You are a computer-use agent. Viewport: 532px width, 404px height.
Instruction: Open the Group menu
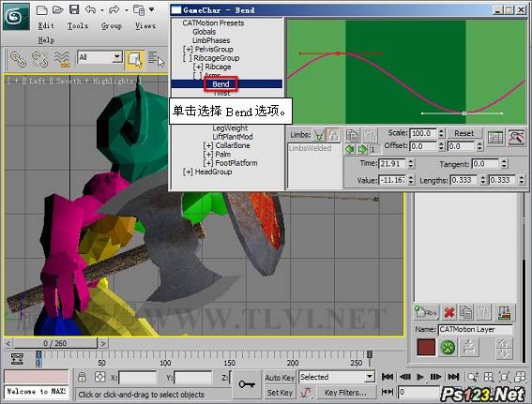pyautogui.click(x=112, y=25)
